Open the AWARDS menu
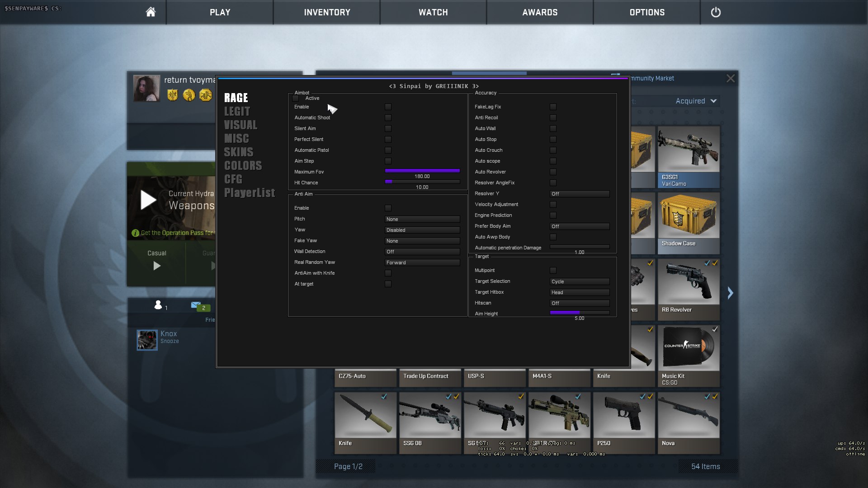868x488 pixels. (x=540, y=12)
